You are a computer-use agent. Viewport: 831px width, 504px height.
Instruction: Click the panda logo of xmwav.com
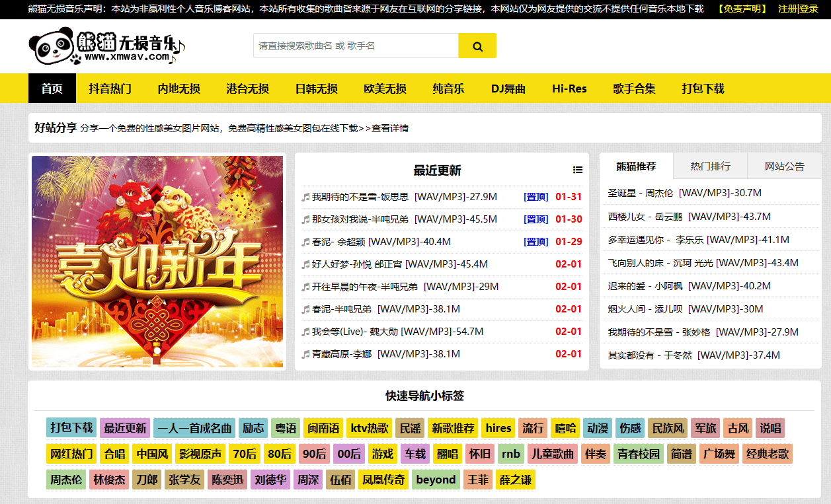[x=106, y=47]
